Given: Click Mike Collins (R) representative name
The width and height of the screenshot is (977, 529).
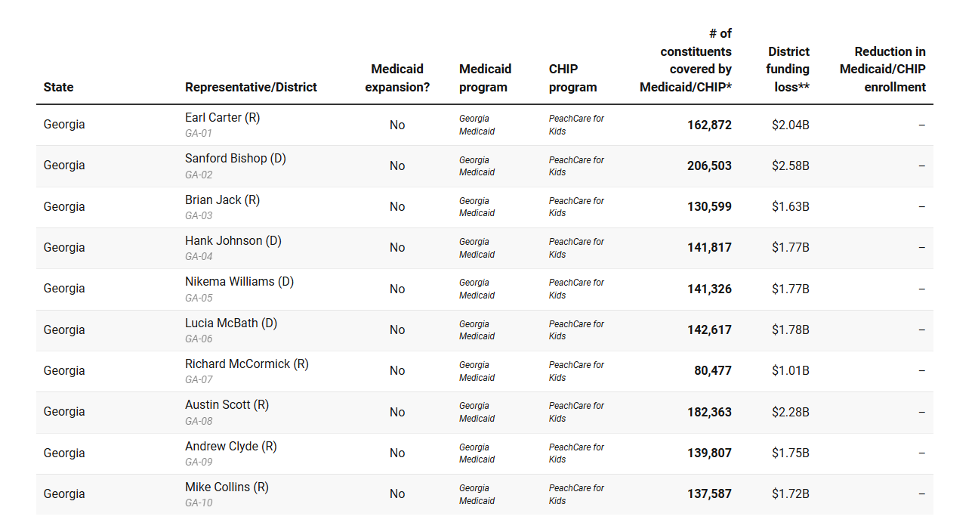Looking at the screenshot, I should pos(226,487).
